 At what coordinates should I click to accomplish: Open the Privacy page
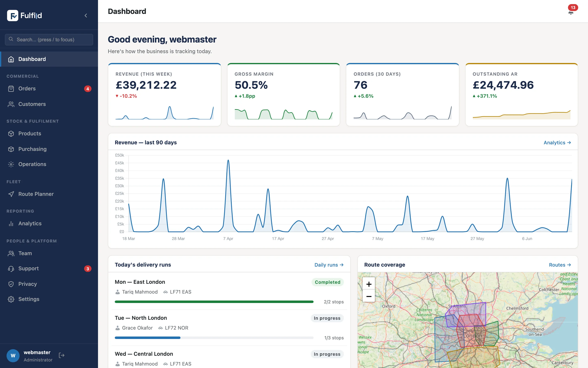(49, 284)
